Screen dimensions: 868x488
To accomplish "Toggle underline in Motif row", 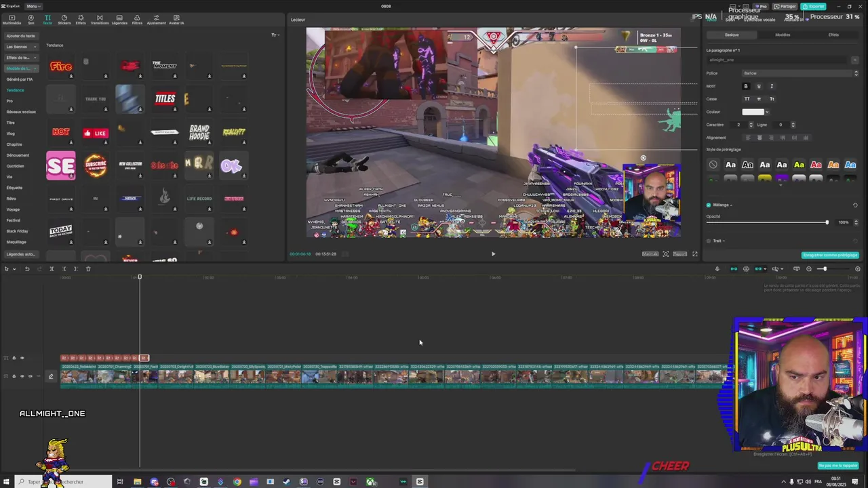I will coord(759,86).
